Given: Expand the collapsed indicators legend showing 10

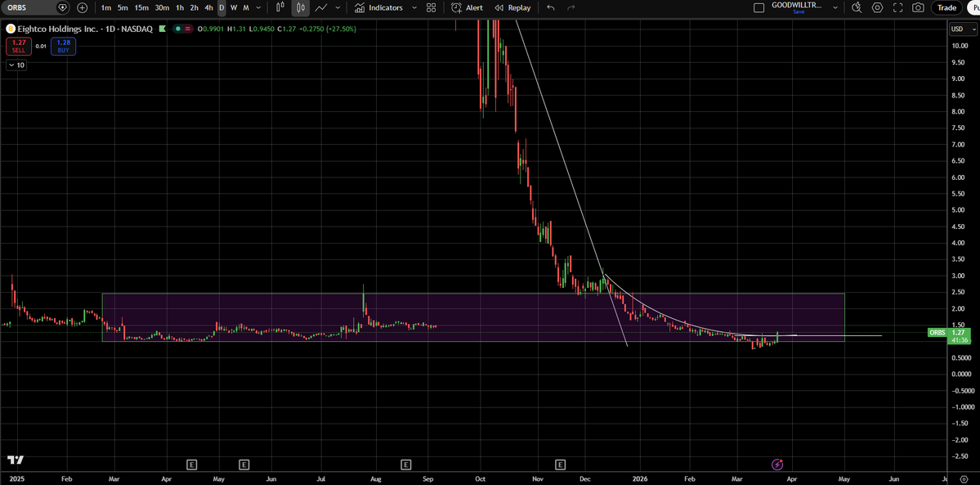Looking at the screenshot, I should point(16,65).
